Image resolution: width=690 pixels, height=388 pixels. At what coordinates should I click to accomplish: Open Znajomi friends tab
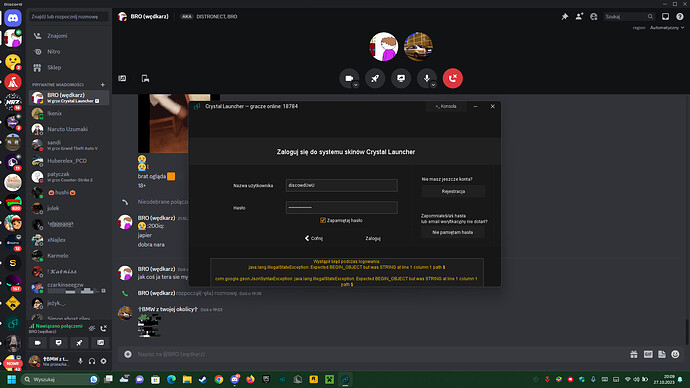click(x=69, y=36)
